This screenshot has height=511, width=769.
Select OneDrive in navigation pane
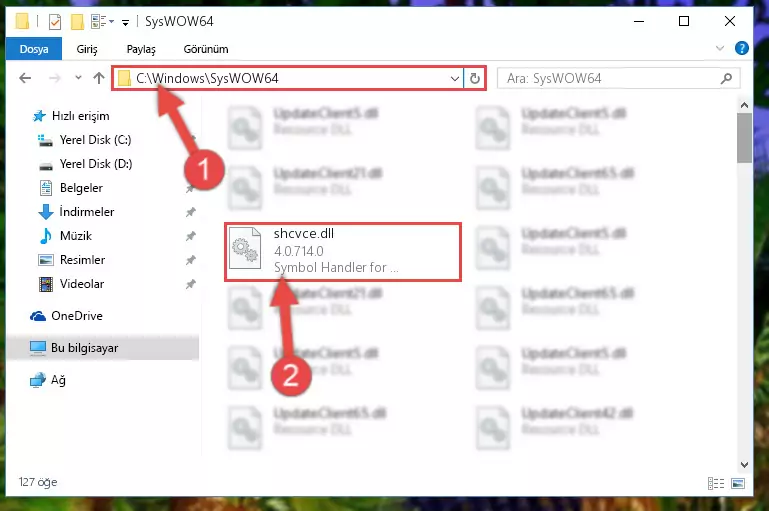pos(77,316)
